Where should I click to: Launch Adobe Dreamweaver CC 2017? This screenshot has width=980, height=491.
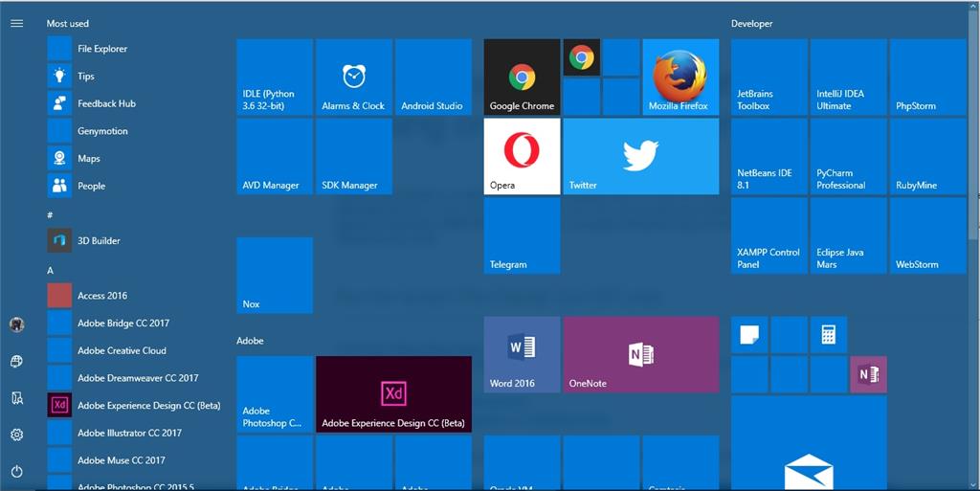tap(136, 378)
